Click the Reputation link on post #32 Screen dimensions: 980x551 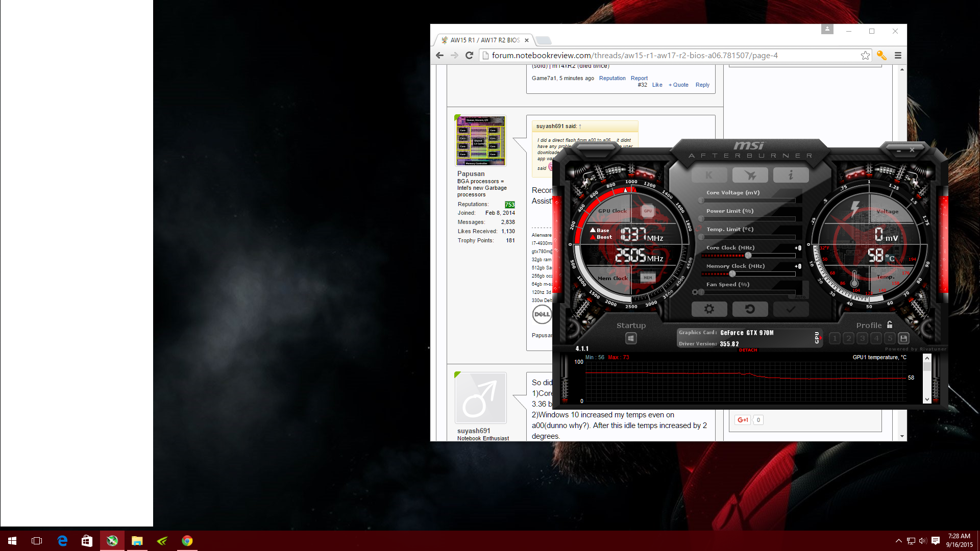(x=612, y=78)
